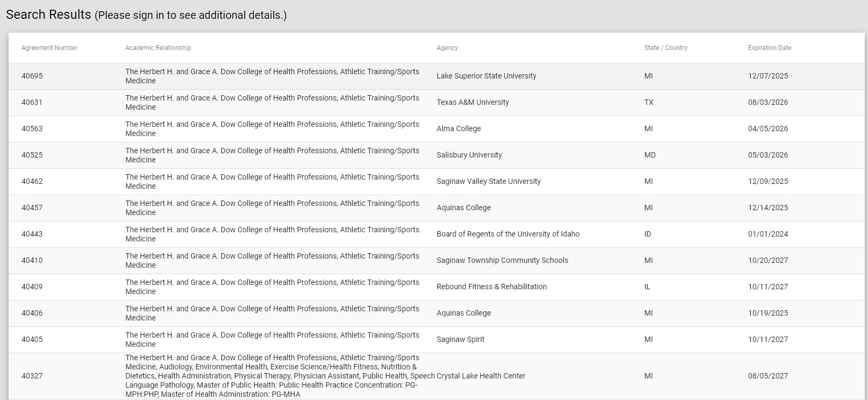Viewport: 868px width, 400px height.
Task: Select agreement number 40462
Action: [32, 181]
